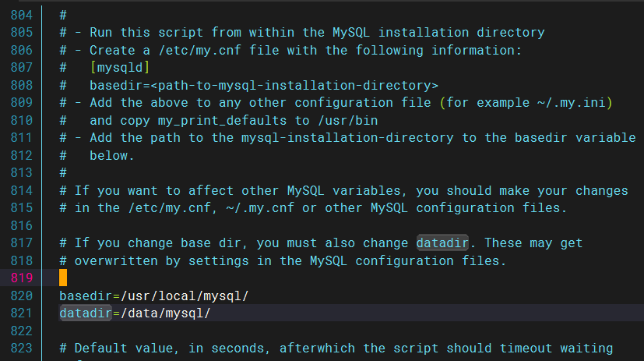
Task: Click line number 823 in the gutter
Action: click(x=20, y=348)
